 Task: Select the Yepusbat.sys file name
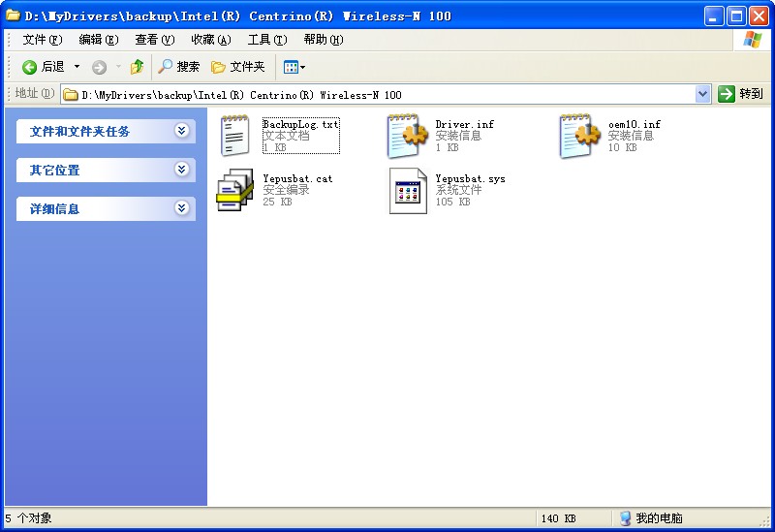pos(470,178)
